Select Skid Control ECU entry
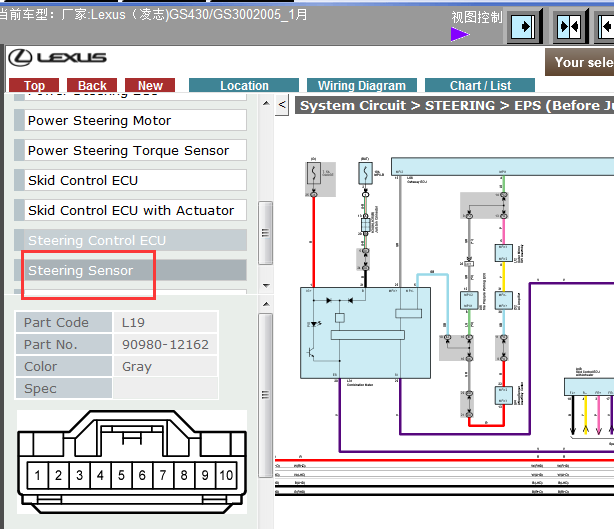 coord(130,180)
